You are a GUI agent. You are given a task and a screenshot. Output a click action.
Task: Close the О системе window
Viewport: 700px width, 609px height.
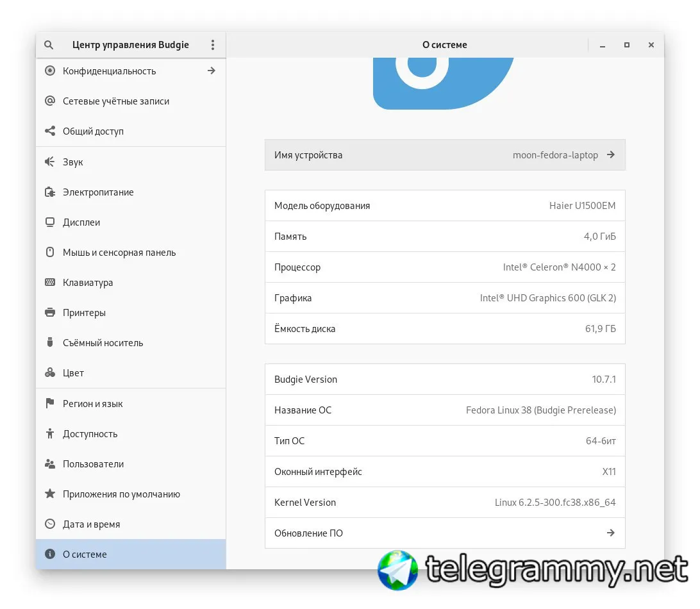point(651,45)
